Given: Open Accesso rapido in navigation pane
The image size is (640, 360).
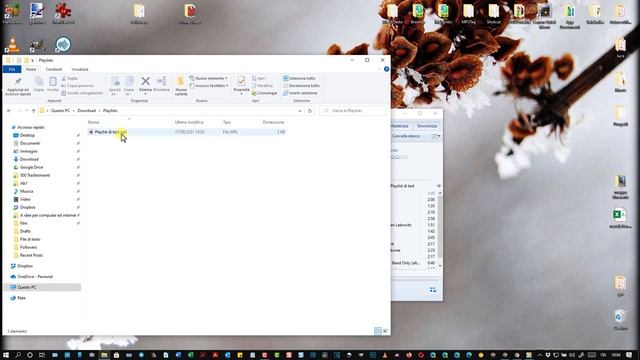Looking at the screenshot, I should click(31, 127).
